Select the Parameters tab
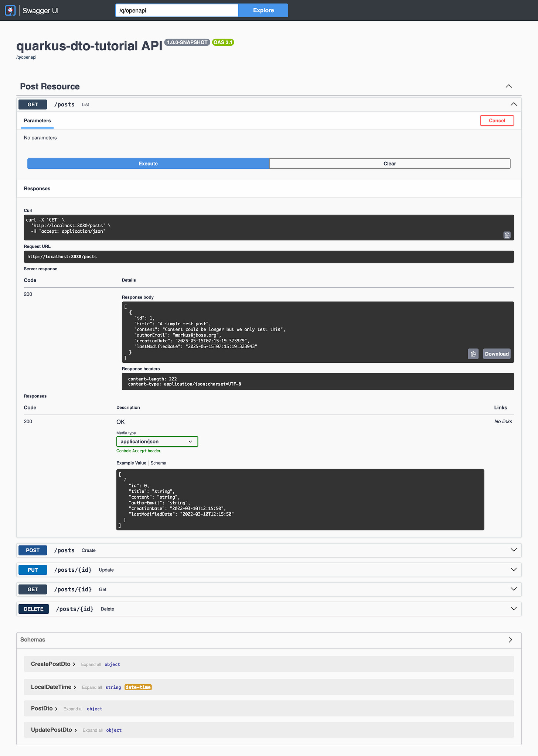538x756 pixels. pyautogui.click(x=37, y=121)
